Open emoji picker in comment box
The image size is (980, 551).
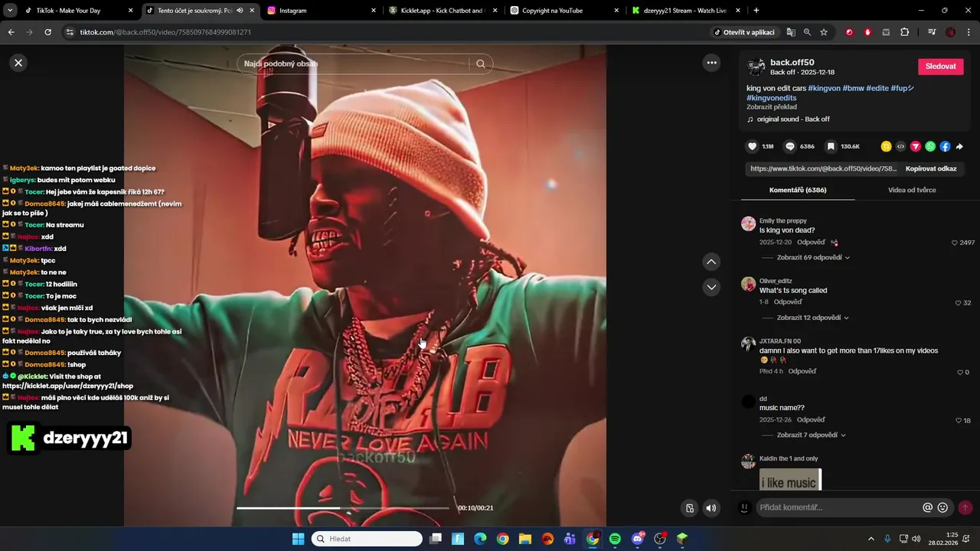point(942,507)
